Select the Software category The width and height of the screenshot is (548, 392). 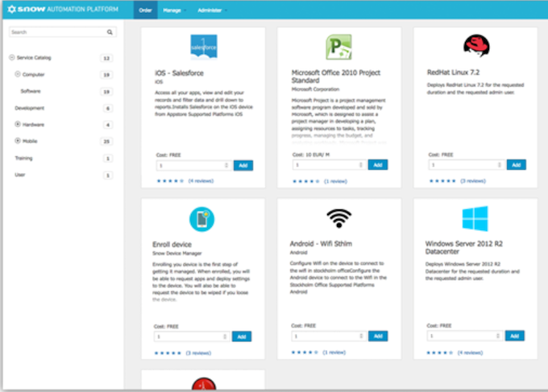tap(31, 91)
